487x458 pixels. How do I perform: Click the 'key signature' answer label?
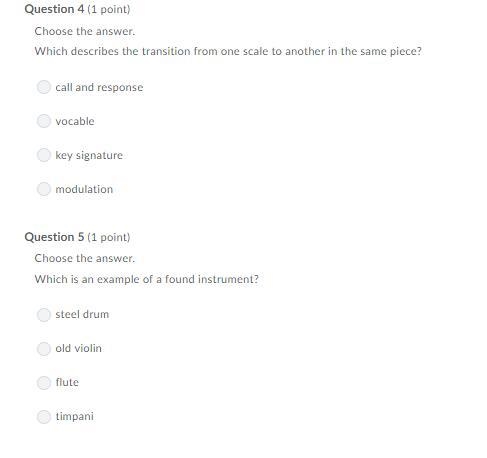coord(89,155)
